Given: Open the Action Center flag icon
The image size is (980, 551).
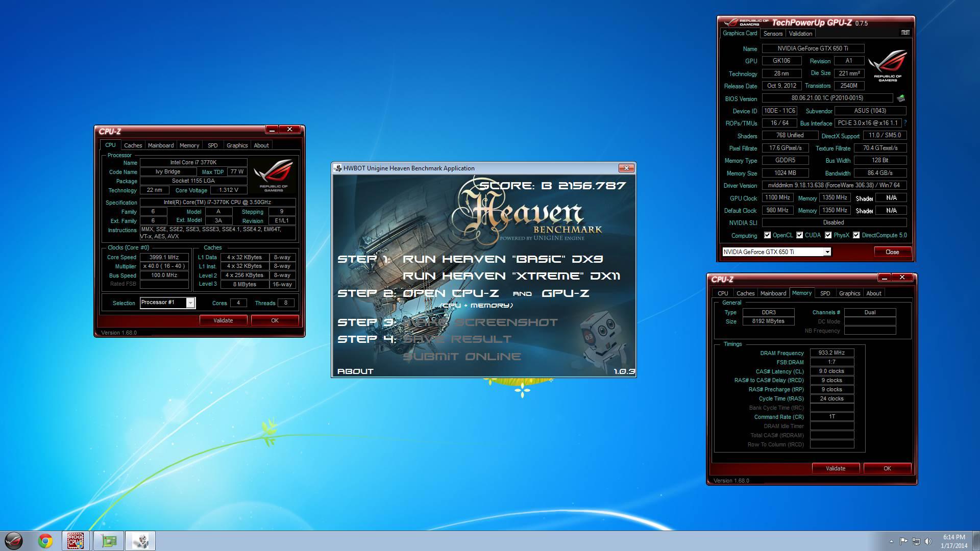Looking at the screenshot, I should coord(903,541).
